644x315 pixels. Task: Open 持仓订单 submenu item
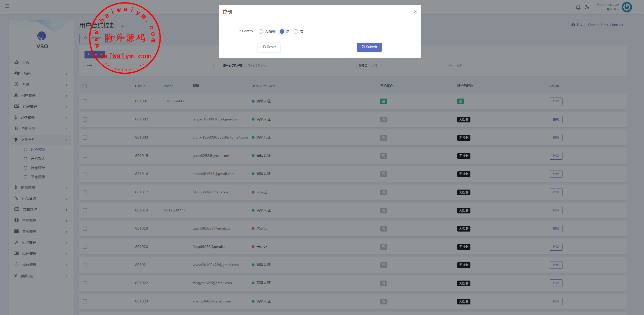38,168
